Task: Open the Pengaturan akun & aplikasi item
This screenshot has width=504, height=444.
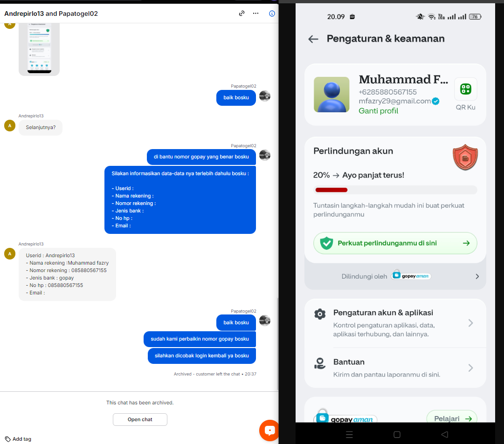Action: 395,323
